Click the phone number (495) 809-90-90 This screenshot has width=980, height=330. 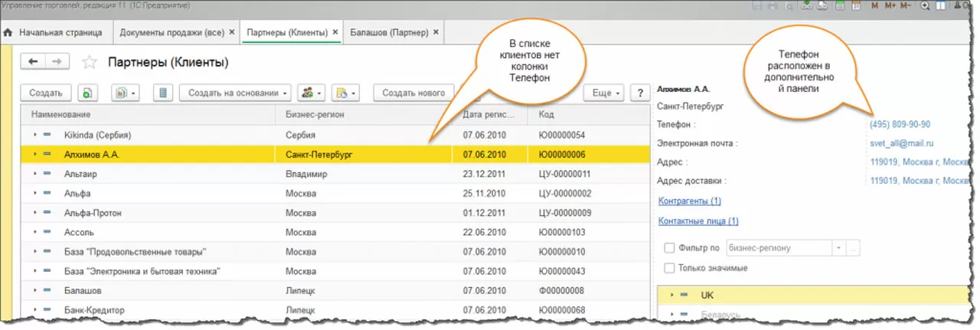tap(900, 124)
